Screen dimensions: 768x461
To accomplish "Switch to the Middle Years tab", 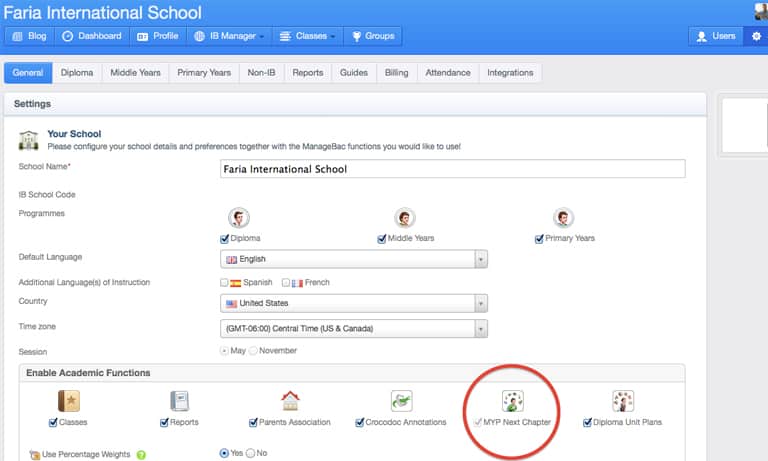I will 135,73.
